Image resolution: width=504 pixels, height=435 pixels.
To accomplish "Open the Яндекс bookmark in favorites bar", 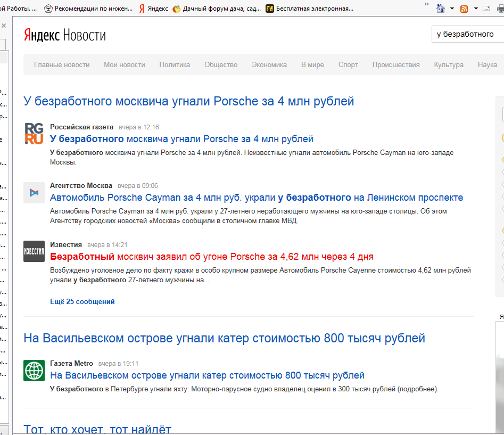I will pyautogui.click(x=153, y=9).
